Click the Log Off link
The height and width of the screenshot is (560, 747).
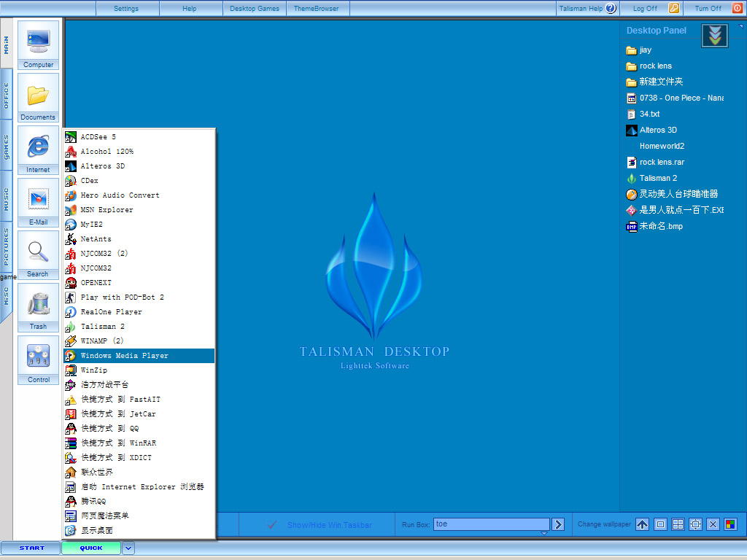645,8
